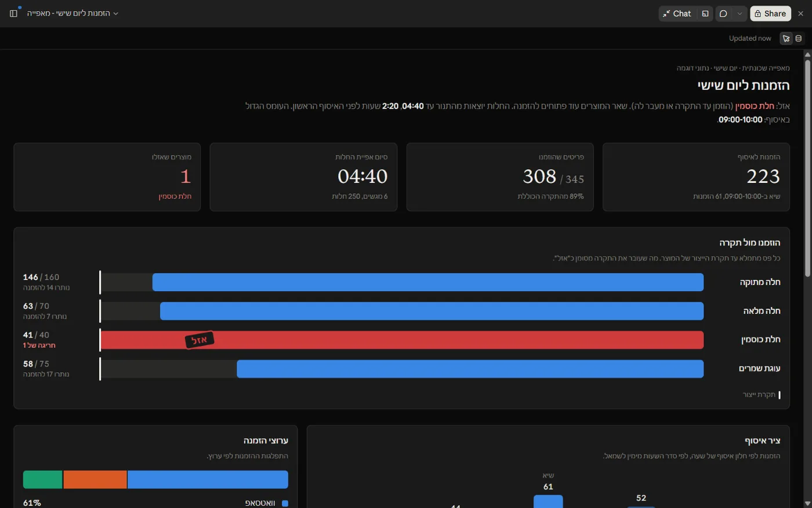
Task: Click the orange segment in channels bar
Action: click(x=95, y=480)
